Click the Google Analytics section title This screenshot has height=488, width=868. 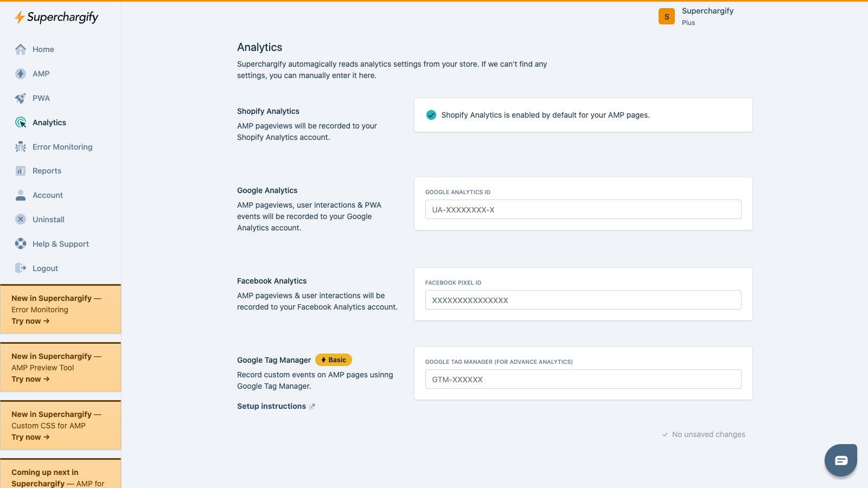tap(267, 190)
